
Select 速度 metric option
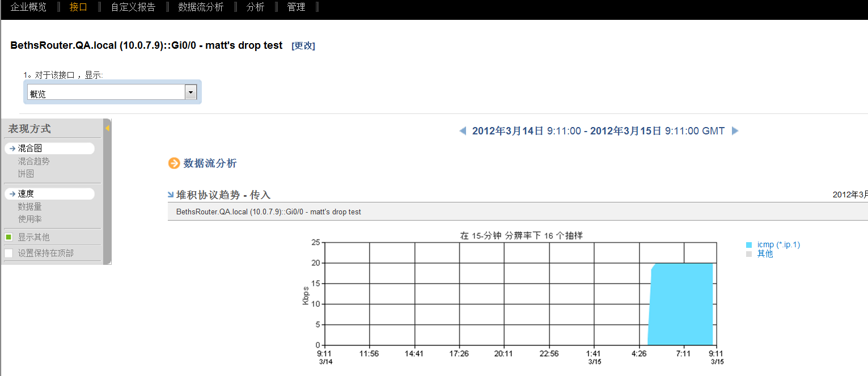[x=26, y=193]
